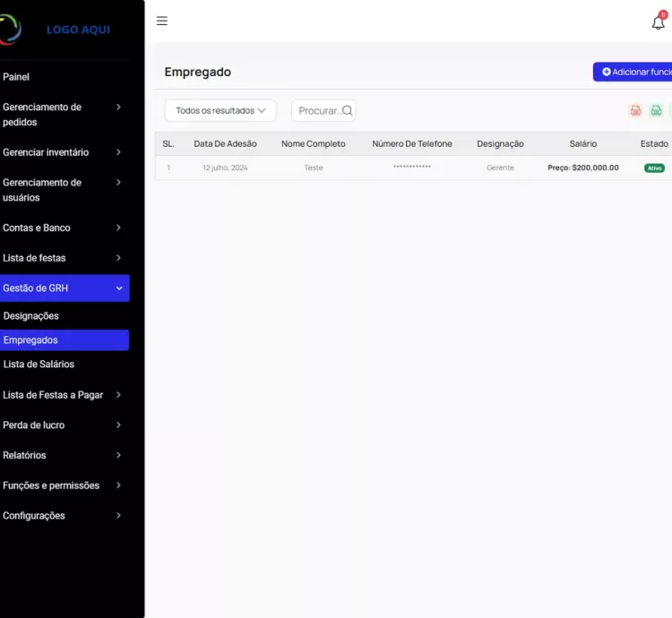Image resolution: width=672 pixels, height=618 pixels.
Task: Click the hamburger menu icon
Action: coord(162,21)
